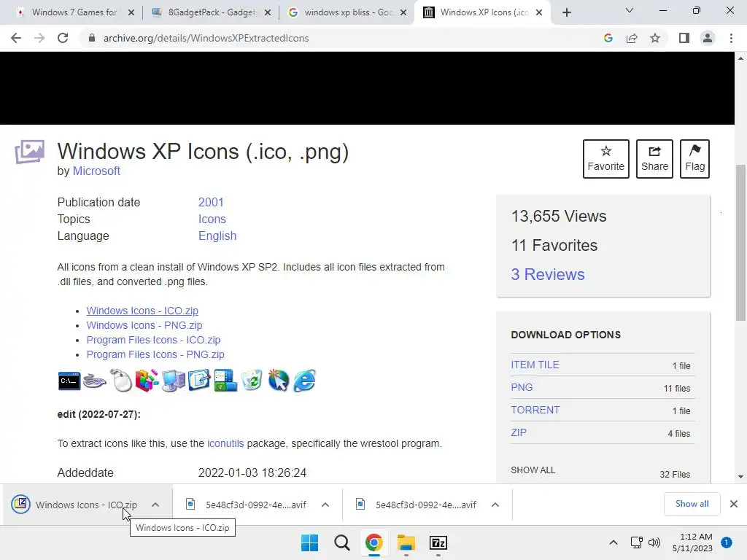Bookmark this tab with the star icon

[655, 38]
